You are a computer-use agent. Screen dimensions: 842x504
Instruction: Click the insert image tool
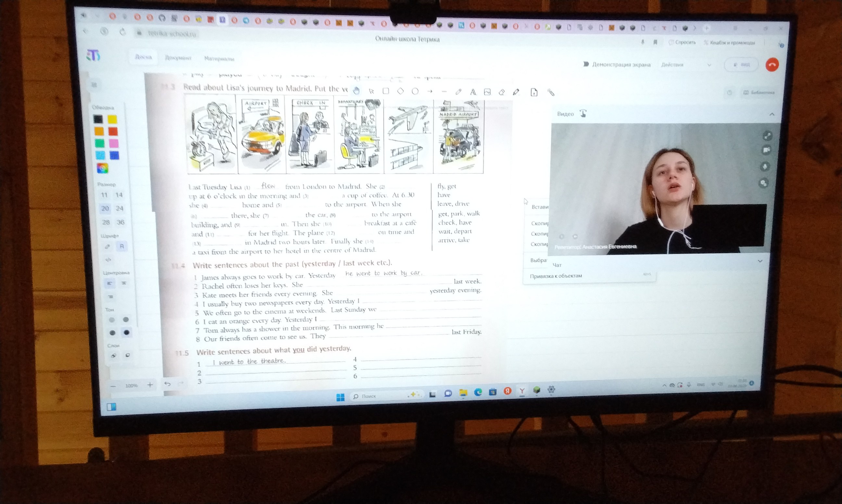coord(487,92)
